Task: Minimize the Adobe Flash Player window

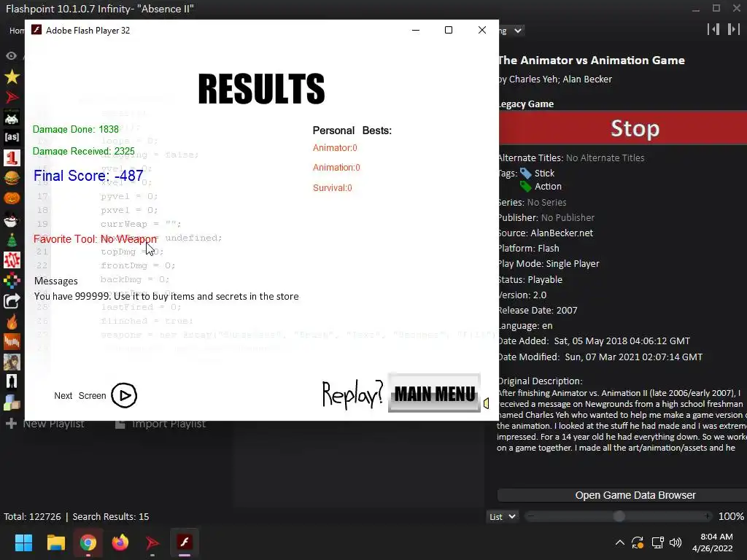Action: tap(415, 30)
